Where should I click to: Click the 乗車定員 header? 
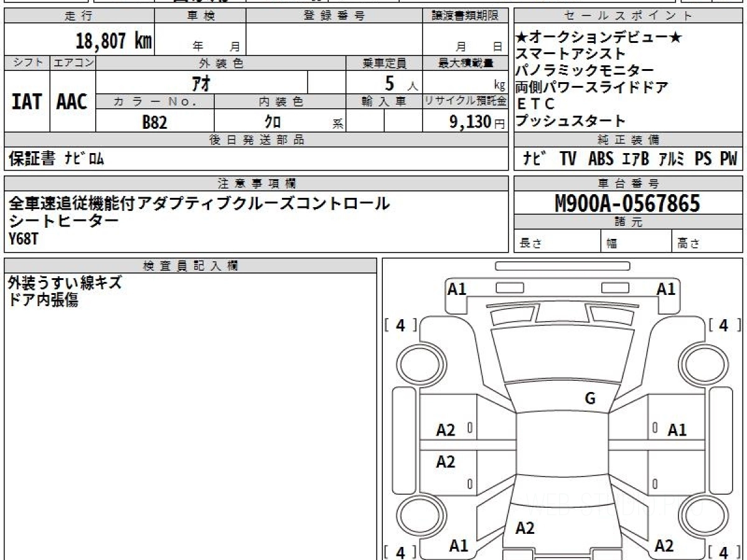(384, 63)
